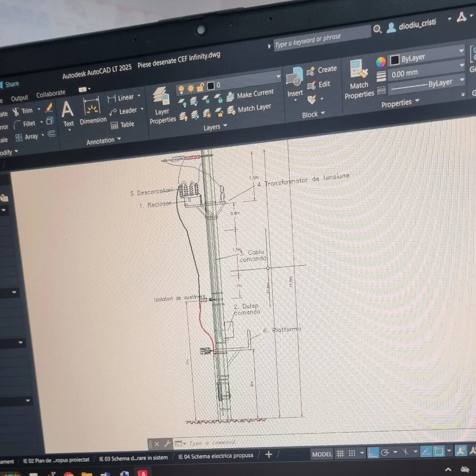Viewport: 476px width, 476px height.
Task: Click the Type a command input
Action: coord(212,443)
